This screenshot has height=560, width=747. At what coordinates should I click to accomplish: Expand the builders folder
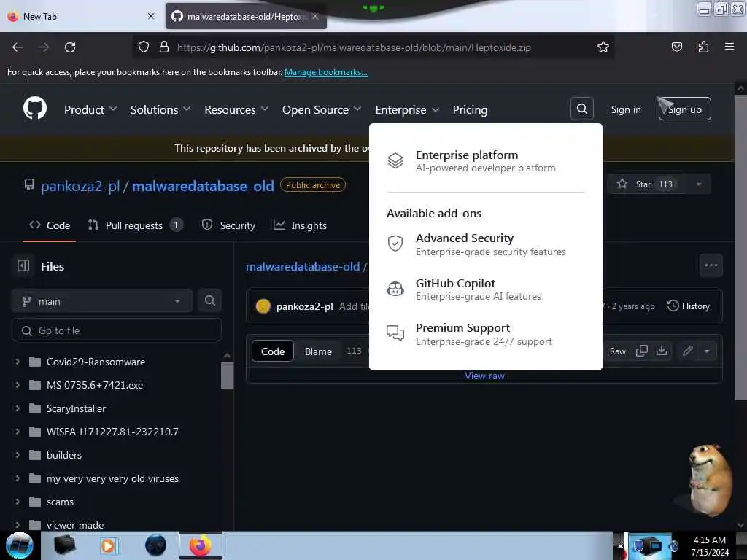(x=18, y=455)
